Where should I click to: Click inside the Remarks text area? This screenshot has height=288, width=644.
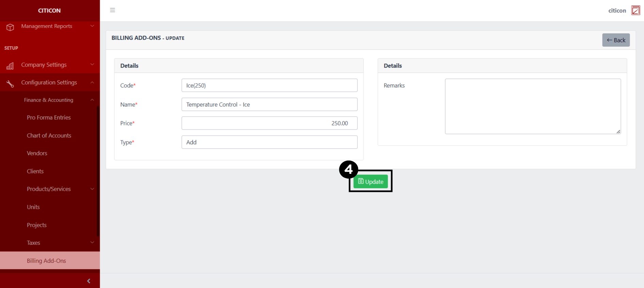(x=533, y=106)
